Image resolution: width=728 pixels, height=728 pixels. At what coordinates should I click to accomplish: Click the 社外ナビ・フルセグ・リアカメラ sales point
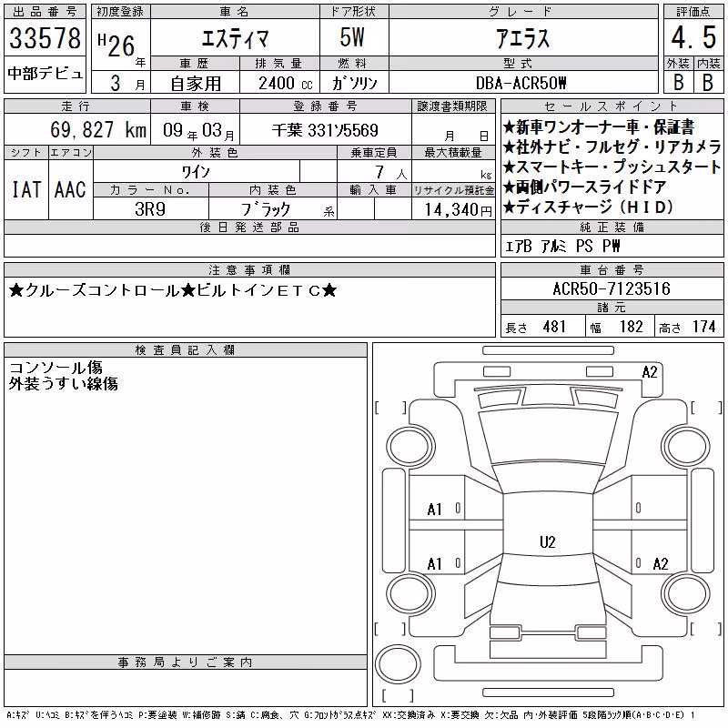(x=612, y=147)
